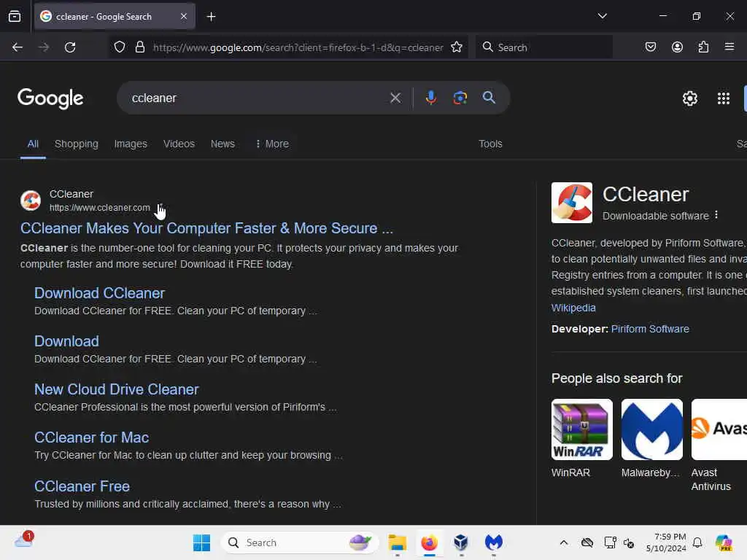The height and width of the screenshot is (560, 747).
Task: Open Windows Start menu
Action: (x=201, y=542)
